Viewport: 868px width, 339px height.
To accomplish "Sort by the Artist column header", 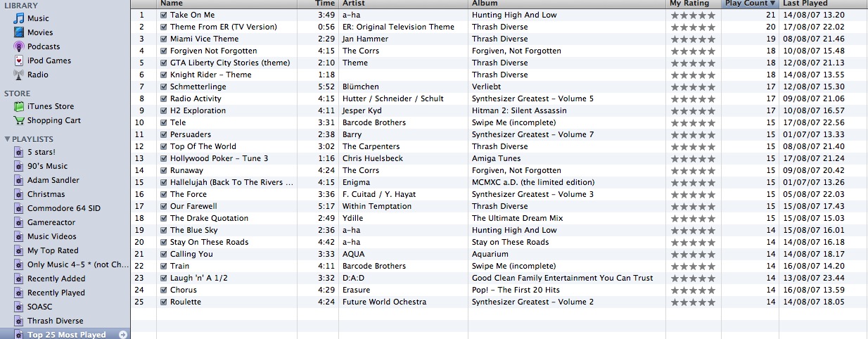I will [404, 4].
